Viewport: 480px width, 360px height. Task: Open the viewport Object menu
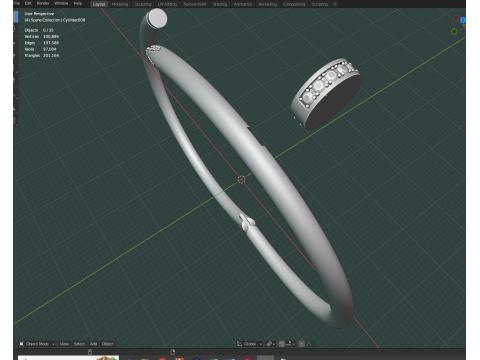click(x=108, y=344)
